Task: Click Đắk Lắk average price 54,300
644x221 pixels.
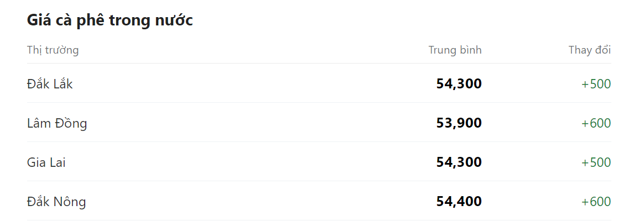Action: (459, 84)
